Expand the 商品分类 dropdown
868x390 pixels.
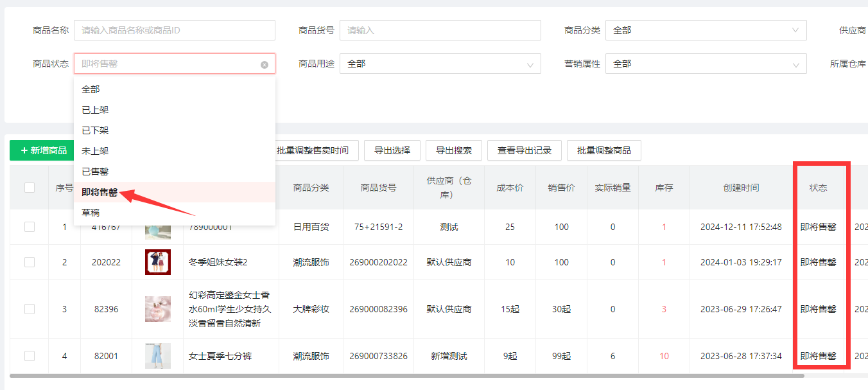(706, 30)
